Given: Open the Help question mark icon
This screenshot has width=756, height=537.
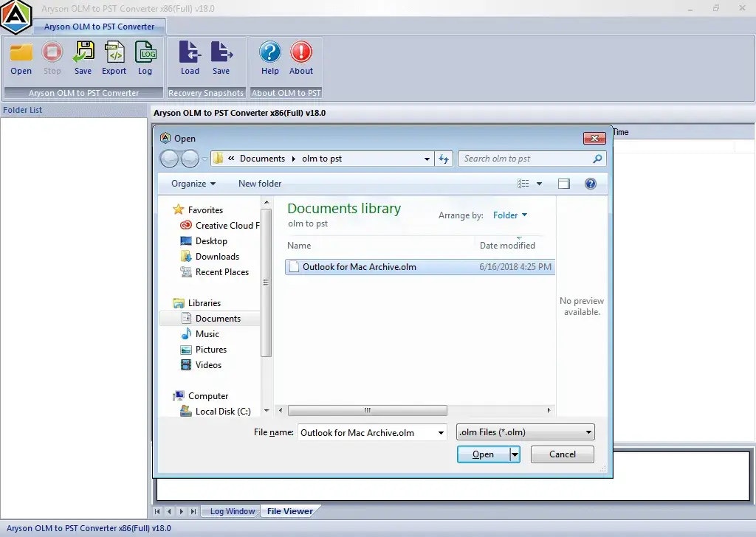Looking at the screenshot, I should [270, 52].
